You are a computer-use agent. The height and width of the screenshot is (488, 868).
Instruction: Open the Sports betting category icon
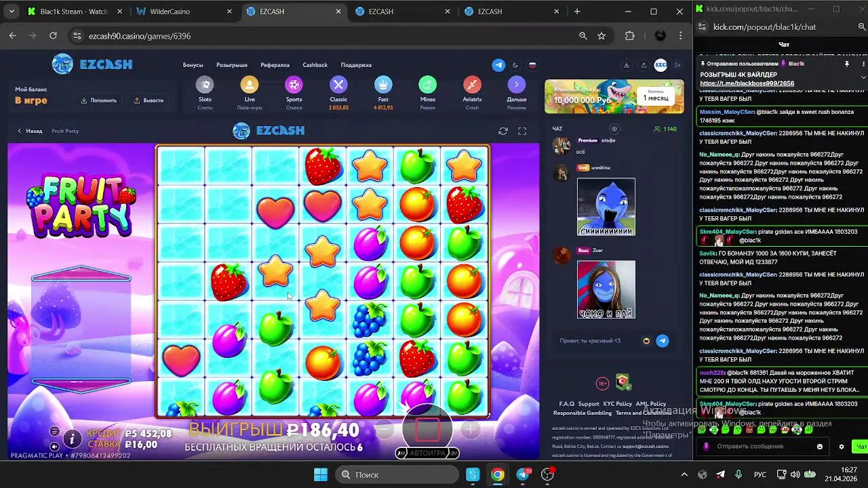294,85
